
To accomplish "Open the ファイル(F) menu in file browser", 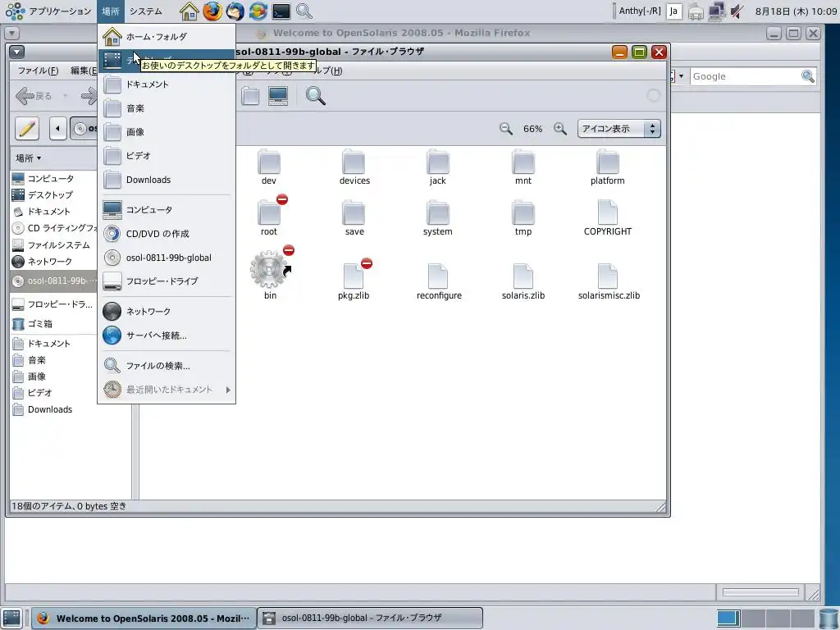I will pyautogui.click(x=38, y=71).
